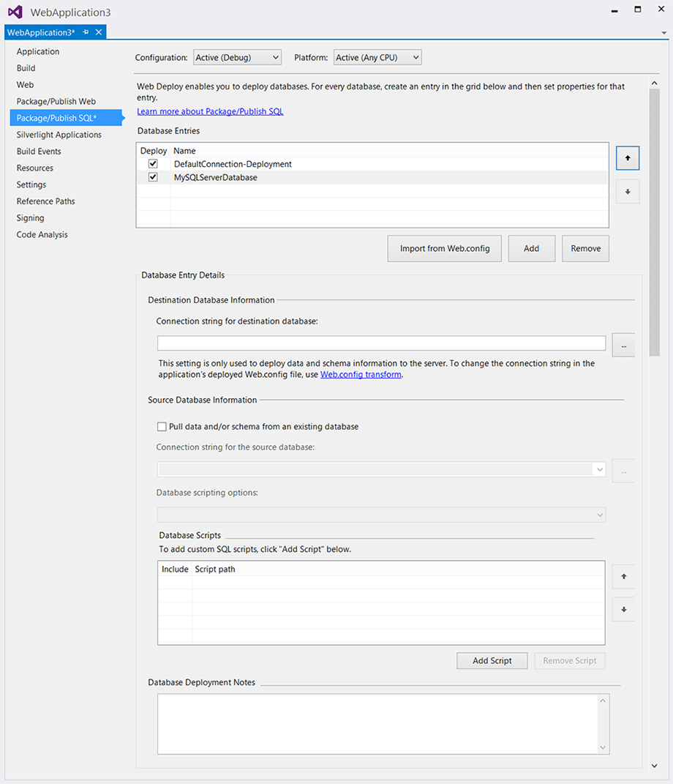This screenshot has width=673, height=784.
Task: Show the Settings tab
Action: 31,184
